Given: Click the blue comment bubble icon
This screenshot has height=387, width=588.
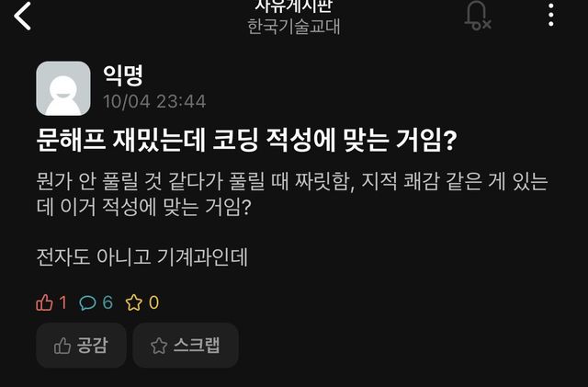Looking at the screenshot, I should pos(88,302).
